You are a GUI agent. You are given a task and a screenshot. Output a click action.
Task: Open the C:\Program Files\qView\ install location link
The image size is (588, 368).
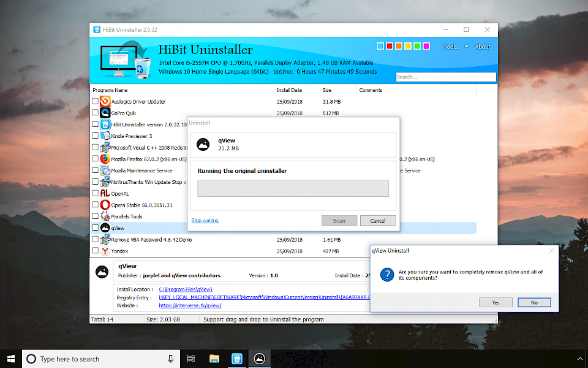tap(186, 289)
